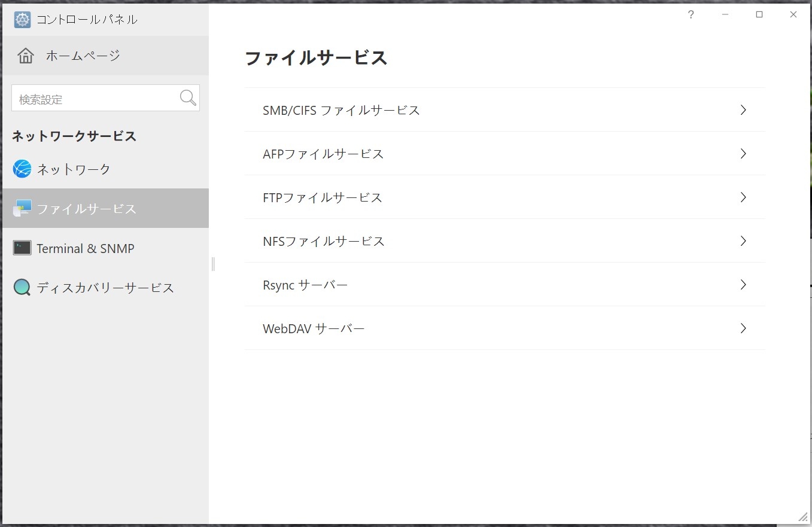
Task: Expand FTPファイルサービス chevron arrow
Action: point(743,197)
